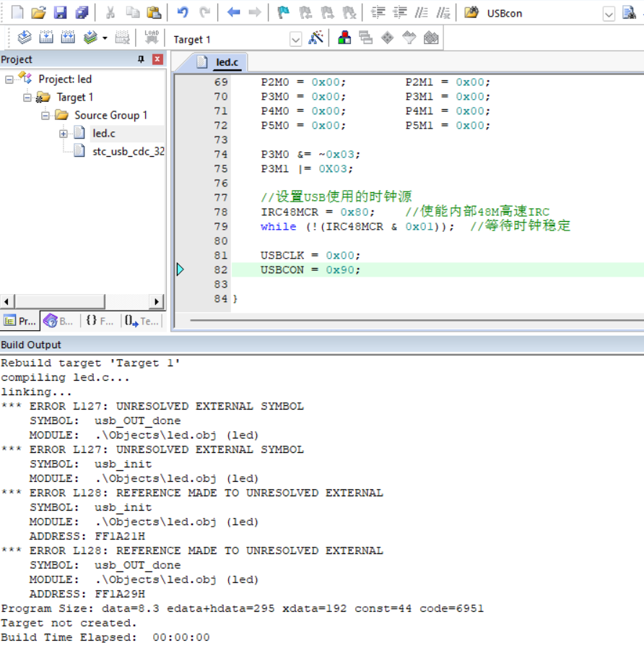Screen dimensions: 644x661
Task: Toggle auto-hide pin on Project panel
Action: point(141,59)
